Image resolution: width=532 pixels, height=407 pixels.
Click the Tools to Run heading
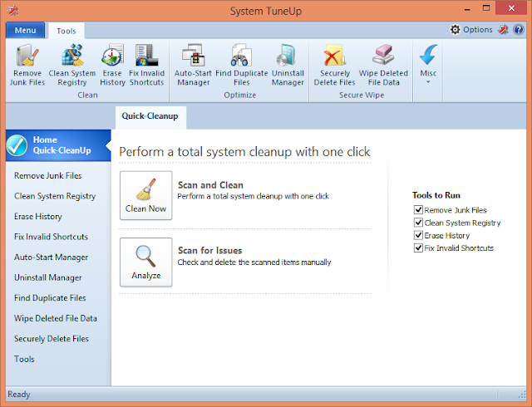click(x=436, y=195)
